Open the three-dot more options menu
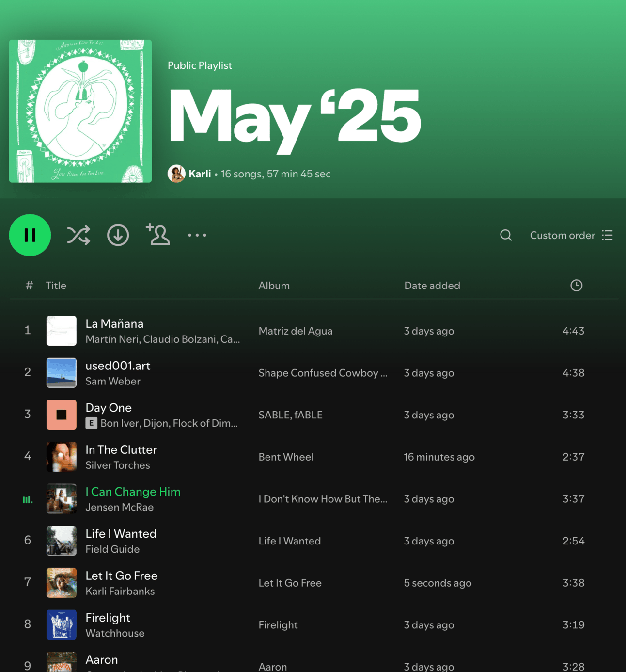This screenshot has width=626, height=672. pos(197,235)
